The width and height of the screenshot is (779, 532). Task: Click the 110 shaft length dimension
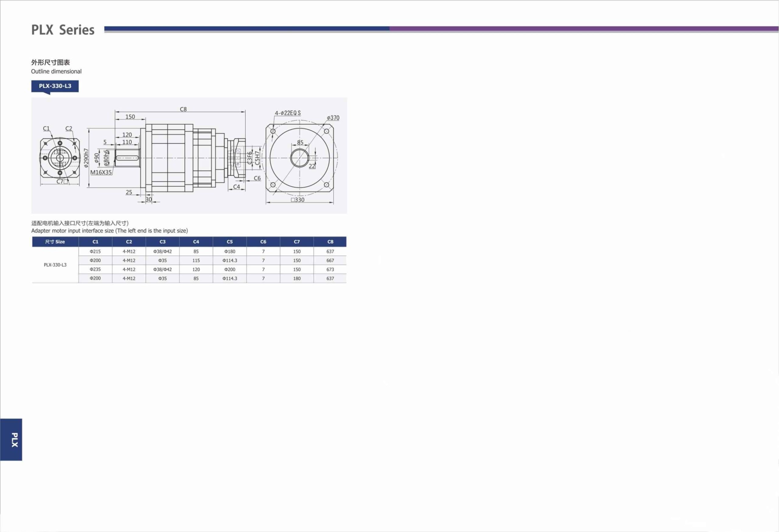tap(127, 142)
